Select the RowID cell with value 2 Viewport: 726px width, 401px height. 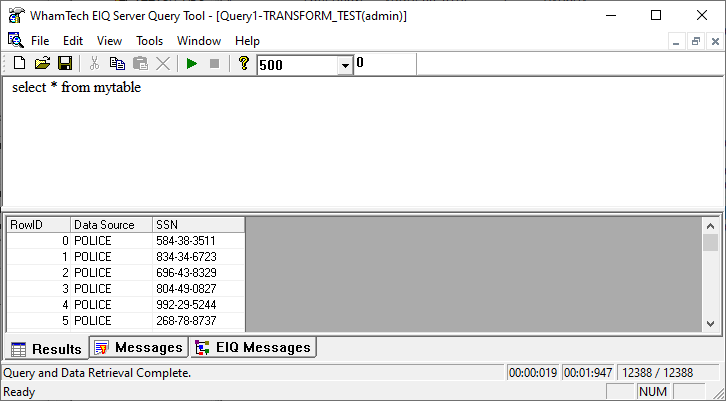(38, 273)
